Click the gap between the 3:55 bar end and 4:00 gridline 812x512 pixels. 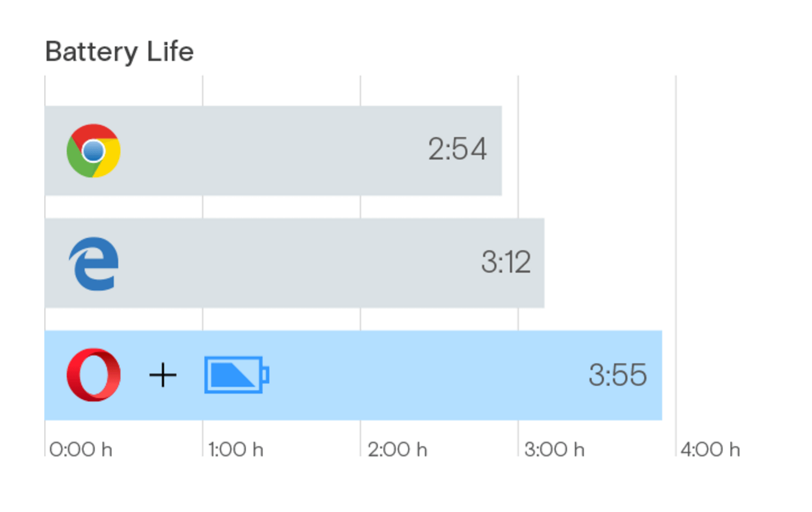[x=669, y=375]
